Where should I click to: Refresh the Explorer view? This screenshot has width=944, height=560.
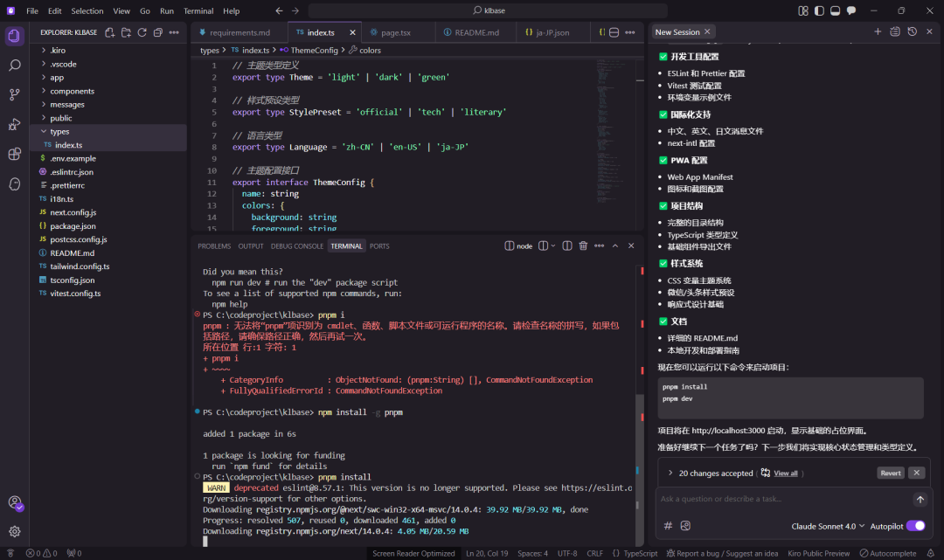pos(142,31)
